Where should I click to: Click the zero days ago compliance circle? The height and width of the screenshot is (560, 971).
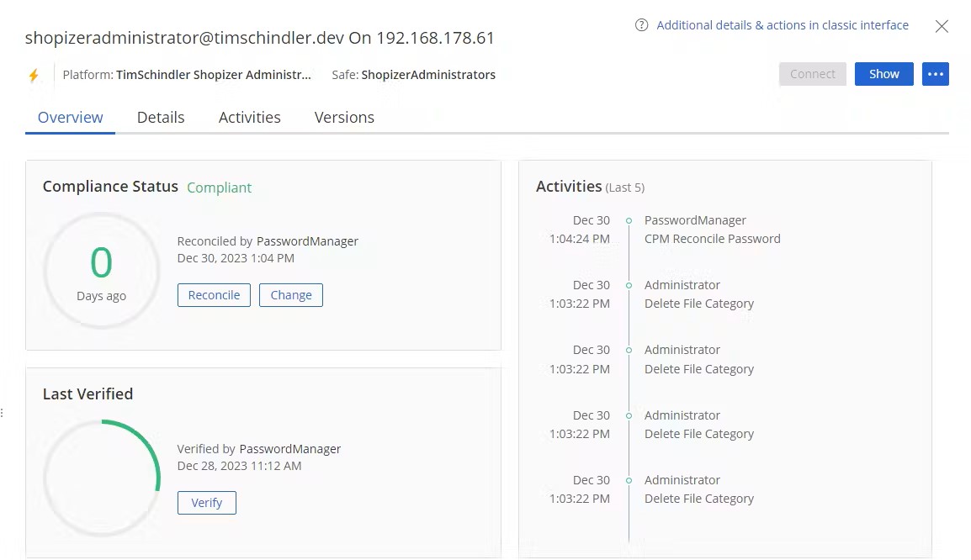(101, 270)
